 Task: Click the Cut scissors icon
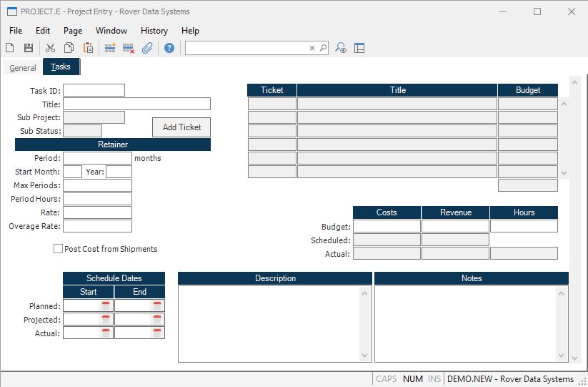(x=51, y=48)
